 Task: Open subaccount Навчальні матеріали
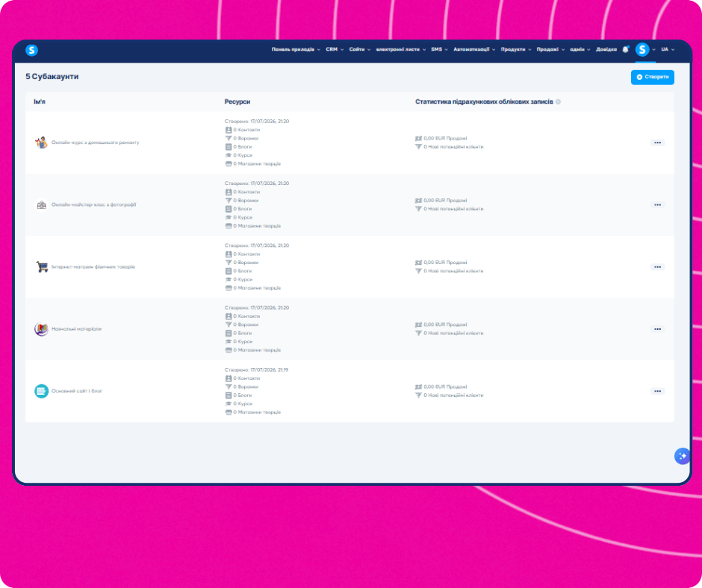tap(76, 329)
